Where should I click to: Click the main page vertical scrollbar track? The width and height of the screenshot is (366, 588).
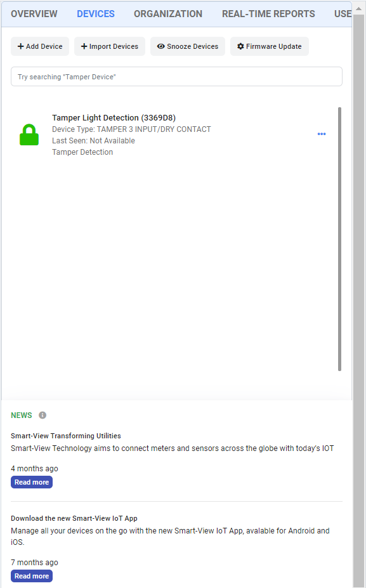[x=359, y=300]
